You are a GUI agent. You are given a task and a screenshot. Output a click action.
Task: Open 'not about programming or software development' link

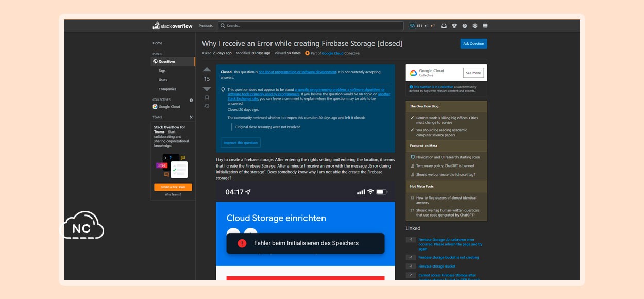297,72
